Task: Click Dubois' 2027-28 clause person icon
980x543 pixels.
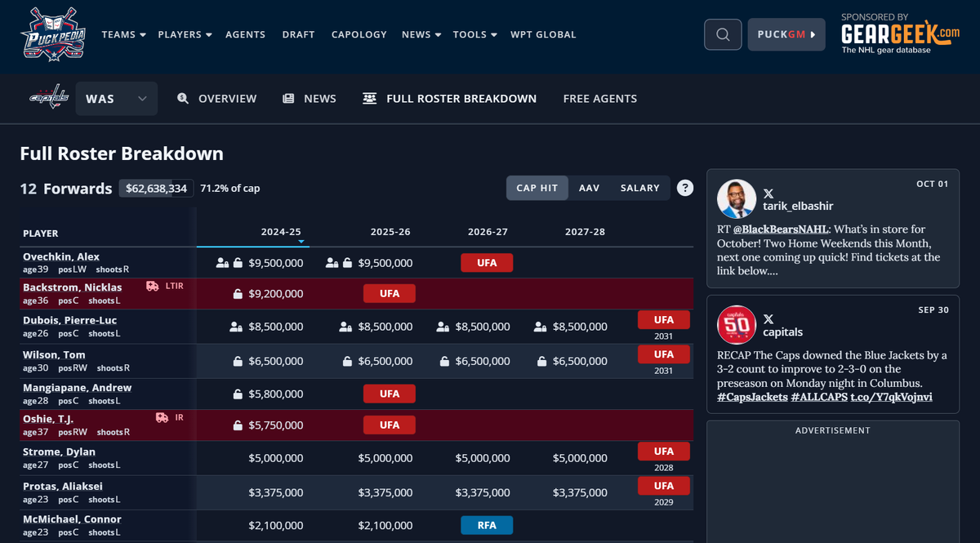Action: 540,327
